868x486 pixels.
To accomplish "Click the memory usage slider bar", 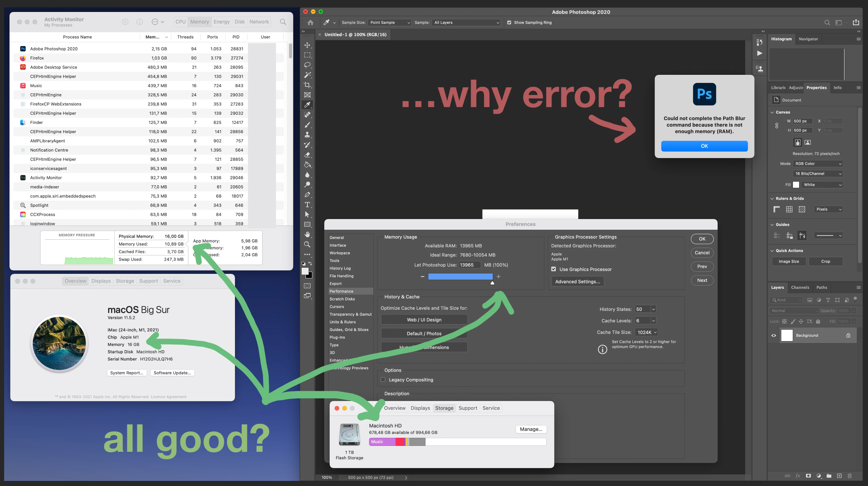I will click(460, 277).
